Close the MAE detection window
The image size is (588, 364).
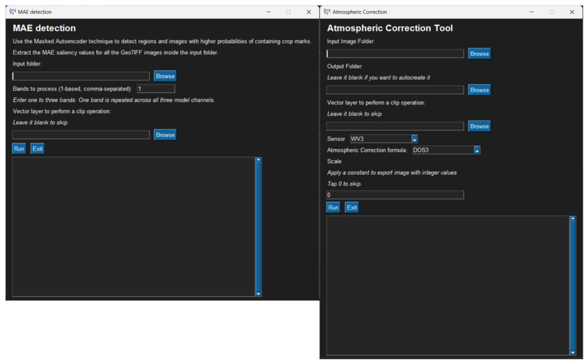pyautogui.click(x=308, y=12)
